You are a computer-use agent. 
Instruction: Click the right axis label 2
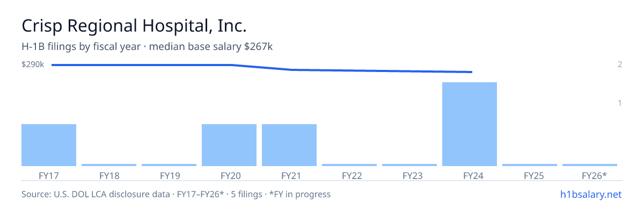[x=620, y=64]
